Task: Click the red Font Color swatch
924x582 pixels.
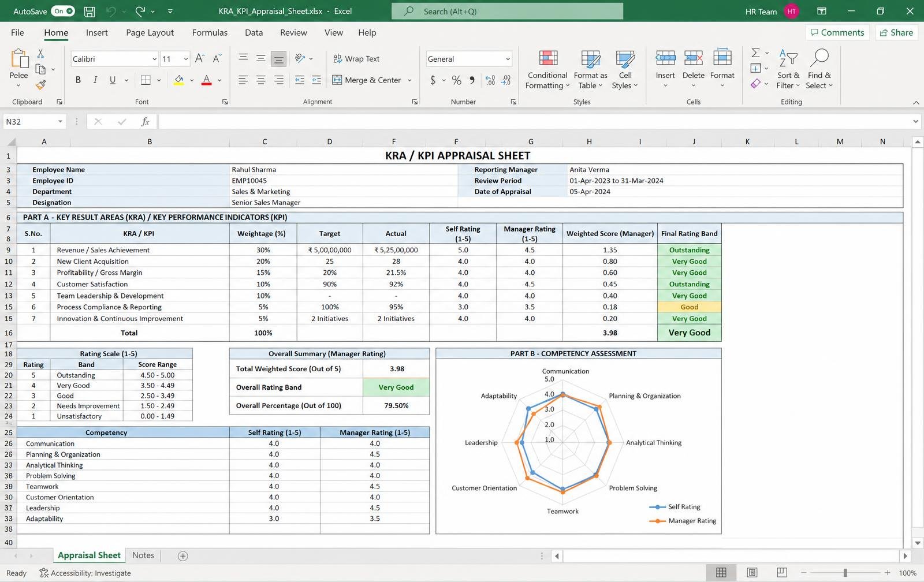Action: (206, 80)
